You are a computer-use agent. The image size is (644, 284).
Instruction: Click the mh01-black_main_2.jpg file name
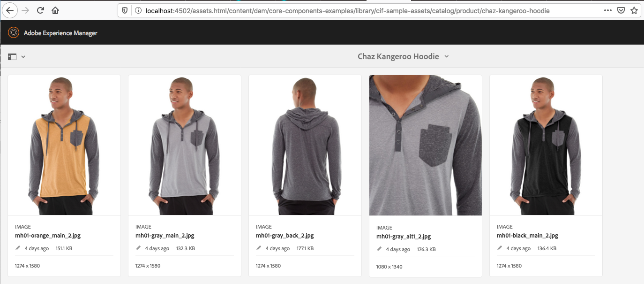[527, 236]
